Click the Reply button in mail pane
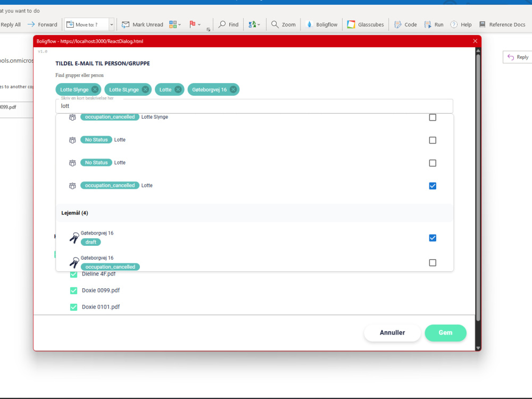The image size is (532, 399). click(x=518, y=57)
